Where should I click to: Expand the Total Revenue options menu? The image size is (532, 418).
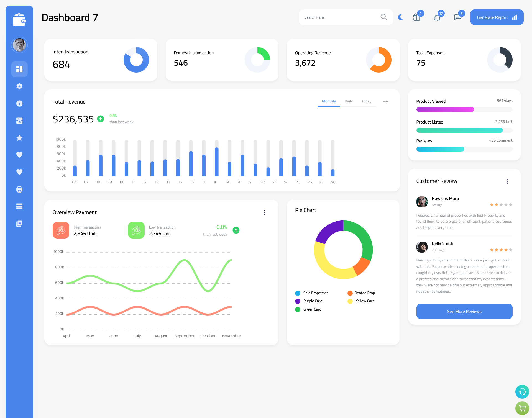(386, 101)
